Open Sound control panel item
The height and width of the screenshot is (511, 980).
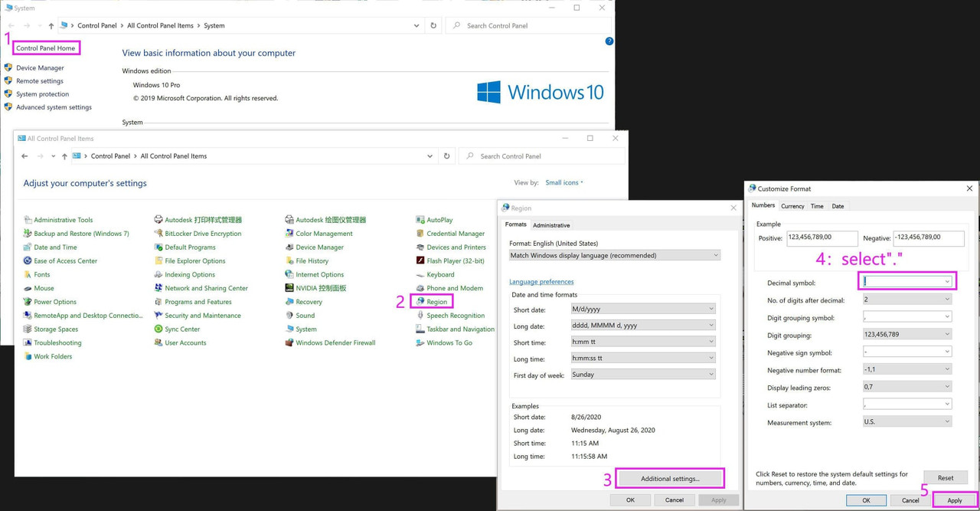300,316
